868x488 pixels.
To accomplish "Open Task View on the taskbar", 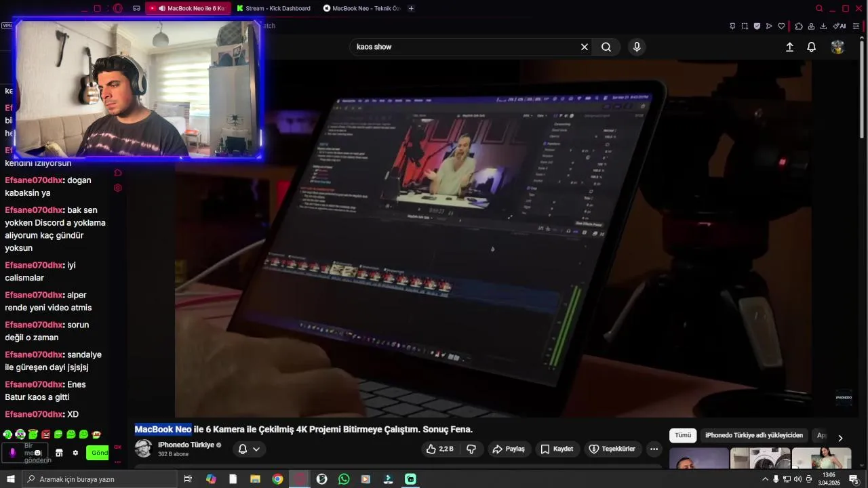I will click(188, 479).
